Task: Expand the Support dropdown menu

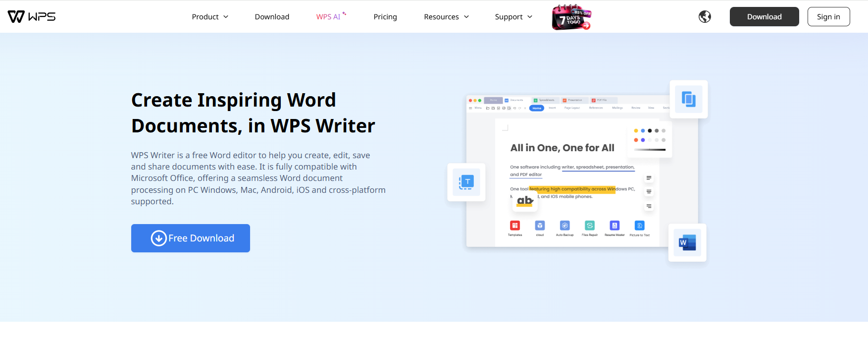Action: [513, 17]
